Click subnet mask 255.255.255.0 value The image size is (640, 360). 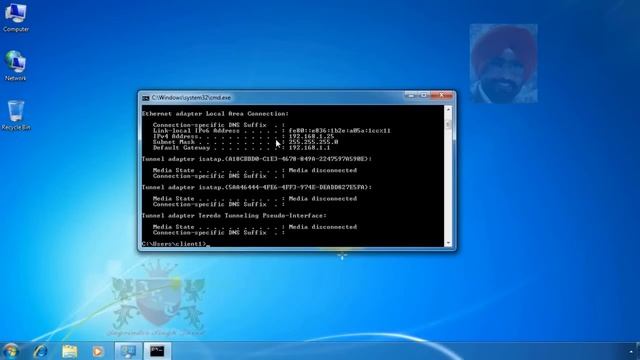tap(313, 142)
